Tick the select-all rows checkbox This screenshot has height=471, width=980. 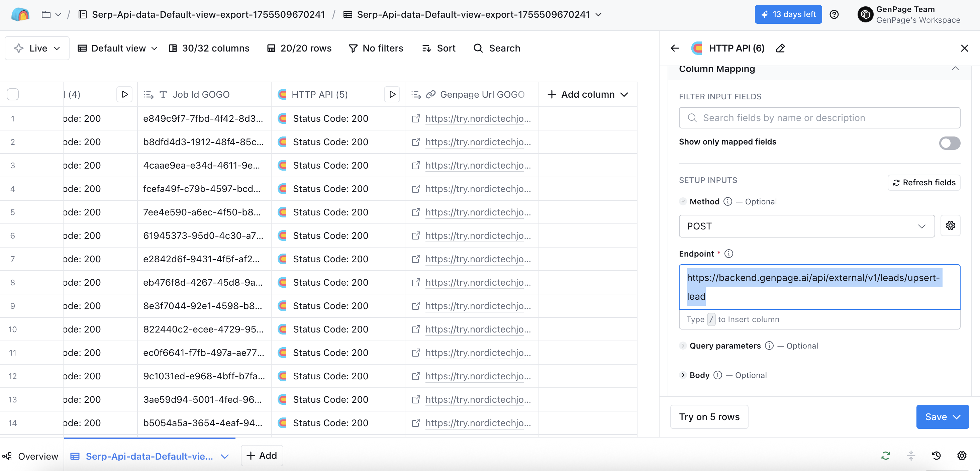click(13, 94)
